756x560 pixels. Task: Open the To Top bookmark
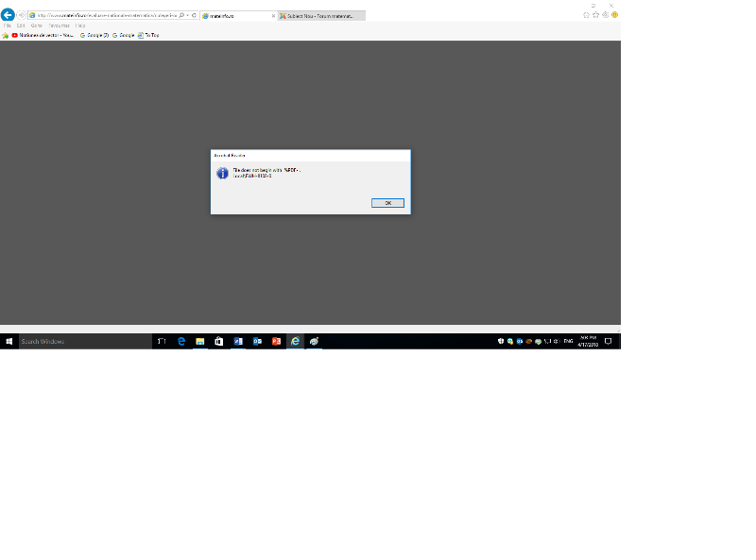click(x=149, y=35)
